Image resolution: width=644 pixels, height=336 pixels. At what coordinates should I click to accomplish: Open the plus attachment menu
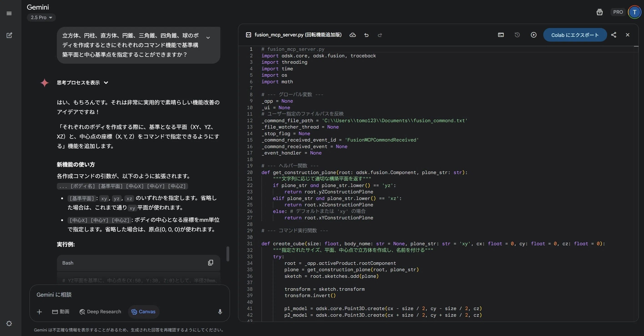39,312
